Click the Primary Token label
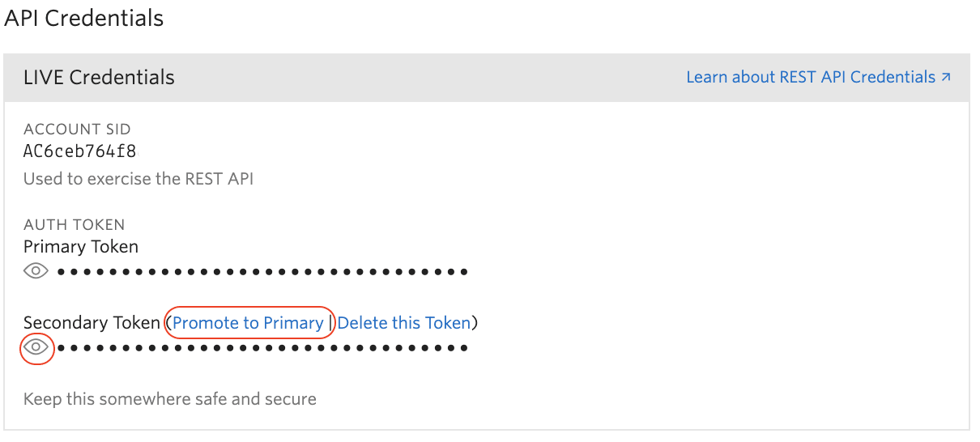Screen dimensions: 980x442 point(81,247)
